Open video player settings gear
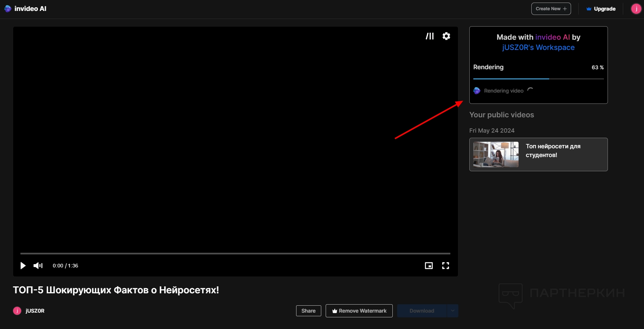 pos(446,36)
